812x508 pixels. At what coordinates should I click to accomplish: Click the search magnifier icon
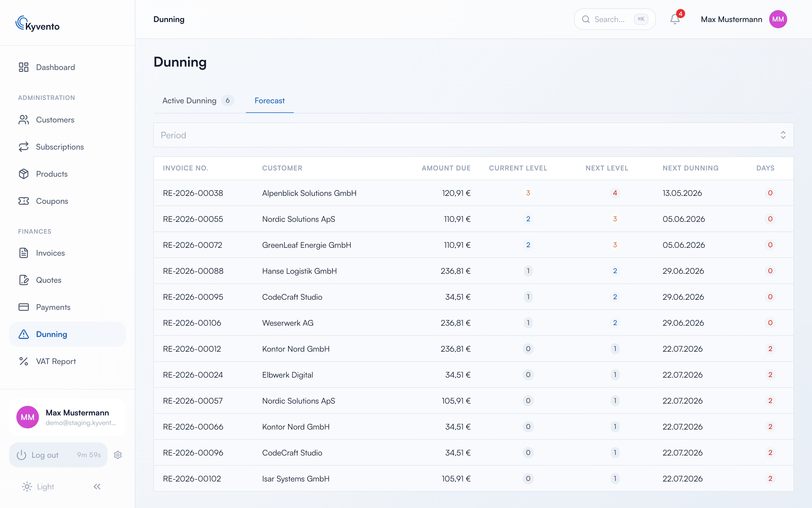(x=586, y=19)
